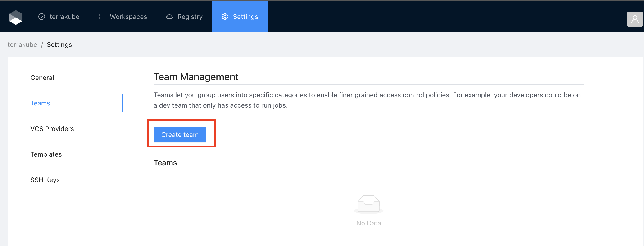Image resolution: width=644 pixels, height=246 pixels.
Task: Go to the Workspaces menu label
Action: [128, 17]
